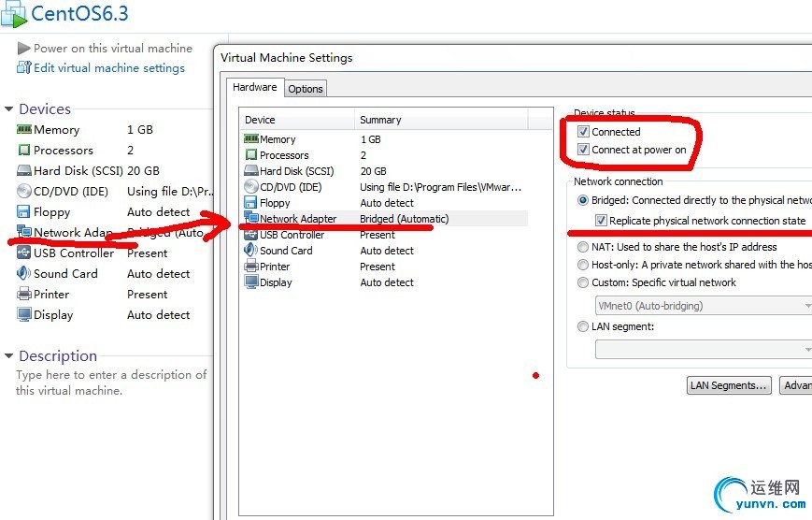Click 'Using file D:\Program Files\VMwar...' summary
812x520 pixels.
click(441, 187)
